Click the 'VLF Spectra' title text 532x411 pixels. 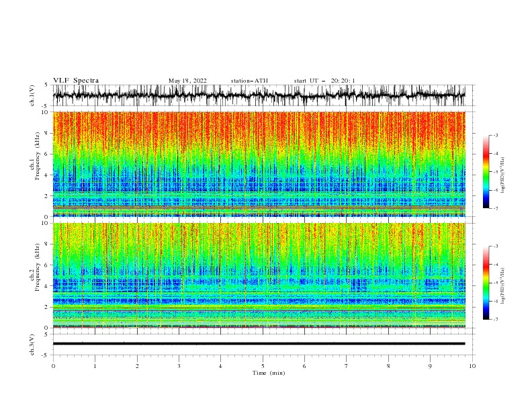(76, 81)
